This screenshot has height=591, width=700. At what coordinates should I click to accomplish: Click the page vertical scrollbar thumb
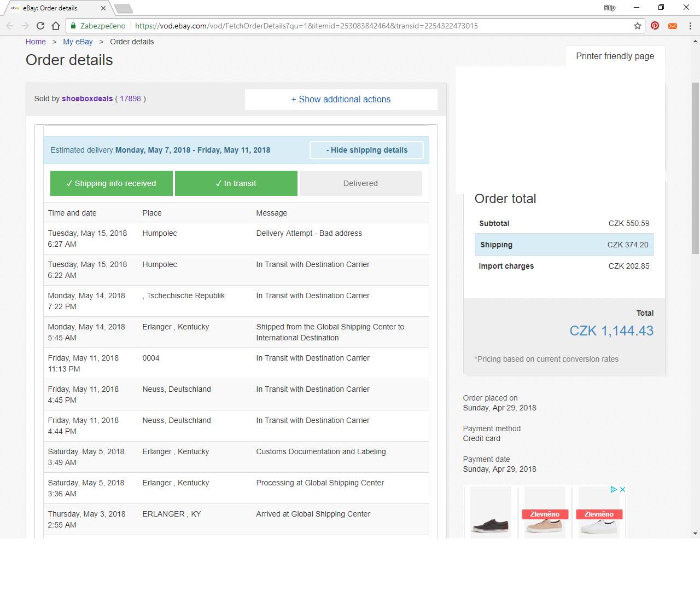click(695, 168)
